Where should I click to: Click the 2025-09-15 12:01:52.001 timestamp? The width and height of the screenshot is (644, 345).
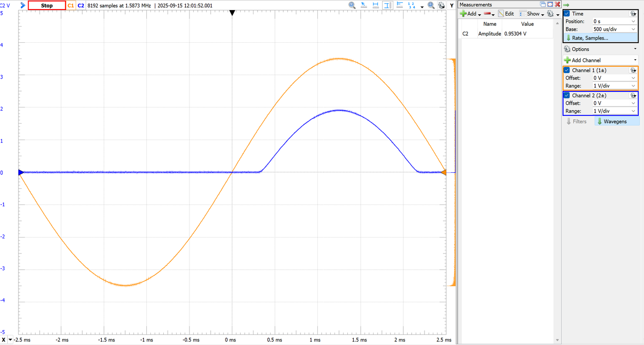click(x=185, y=6)
